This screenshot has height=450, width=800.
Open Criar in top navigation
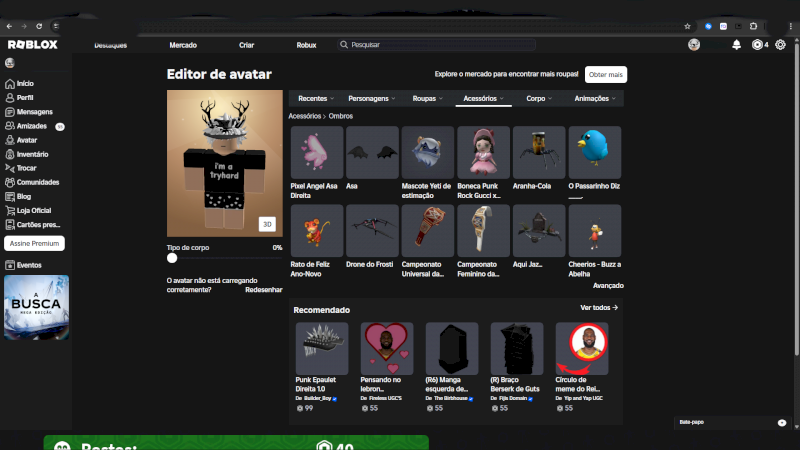246,45
